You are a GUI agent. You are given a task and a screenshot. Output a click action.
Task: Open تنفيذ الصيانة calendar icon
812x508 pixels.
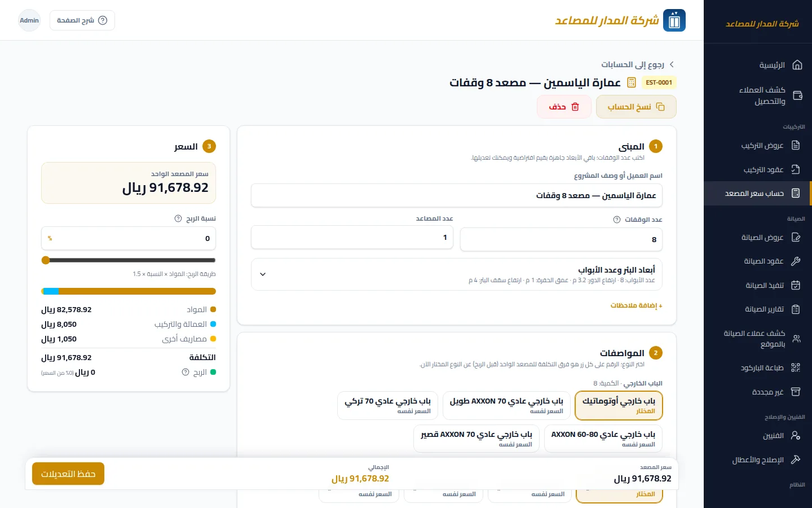tap(796, 285)
